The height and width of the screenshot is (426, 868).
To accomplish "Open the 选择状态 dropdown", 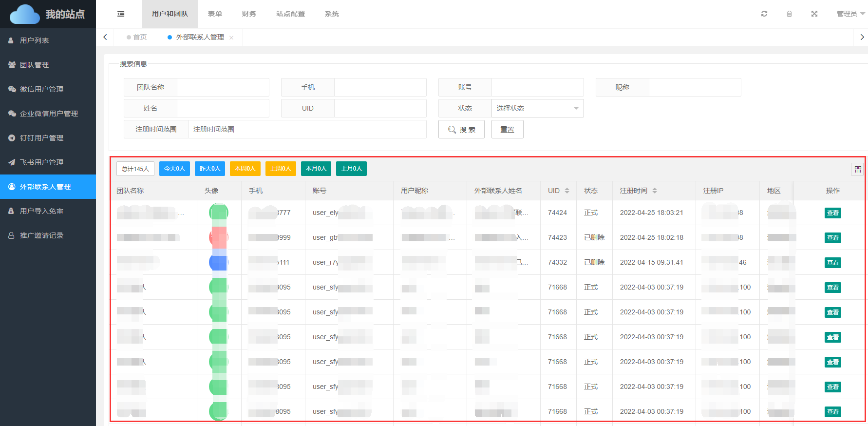I will pos(537,108).
